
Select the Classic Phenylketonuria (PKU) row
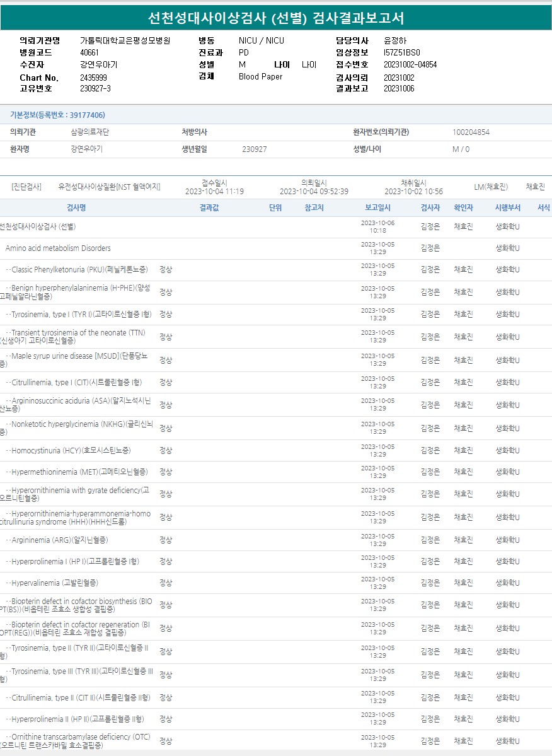(79, 270)
